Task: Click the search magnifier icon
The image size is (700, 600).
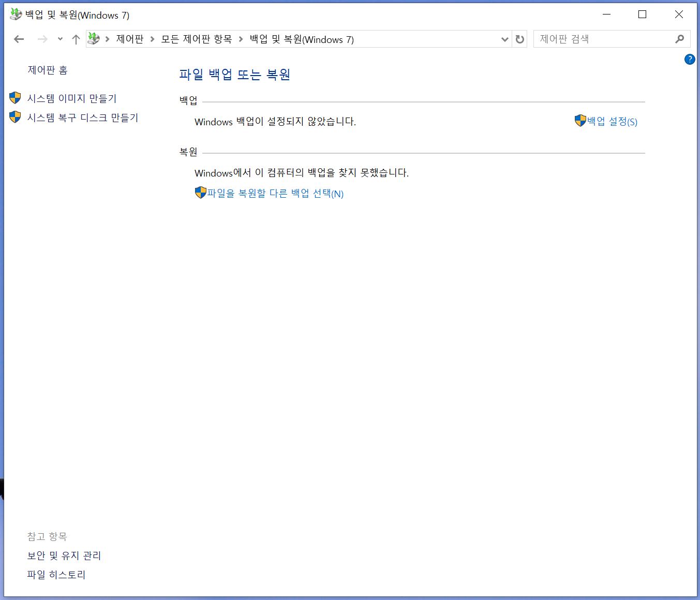Action: pos(680,39)
